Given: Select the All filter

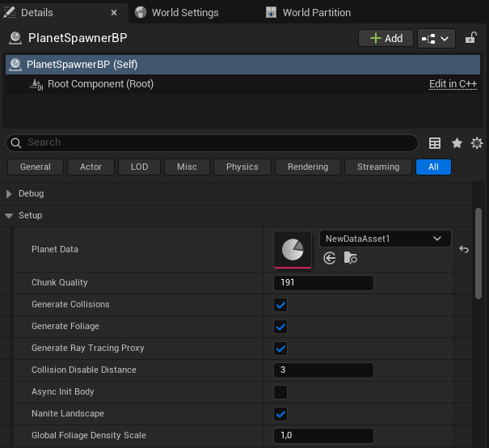Looking at the screenshot, I should coord(433,167).
